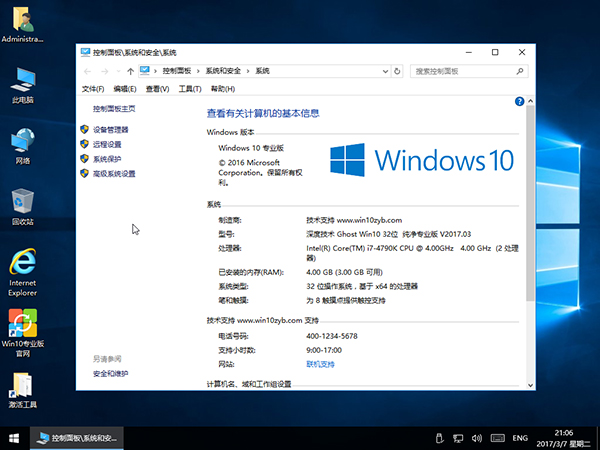Click the window title bar system icon
The height and width of the screenshot is (450, 600).
click(85, 52)
